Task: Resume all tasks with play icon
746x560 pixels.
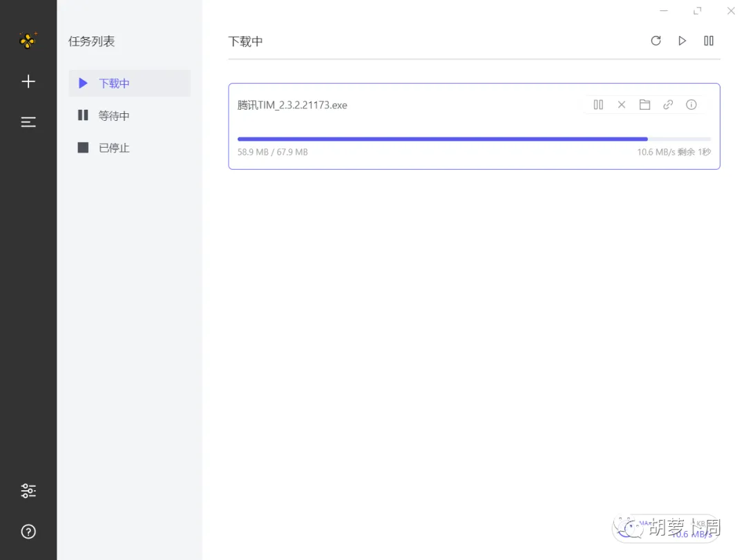Action: tap(682, 41)
